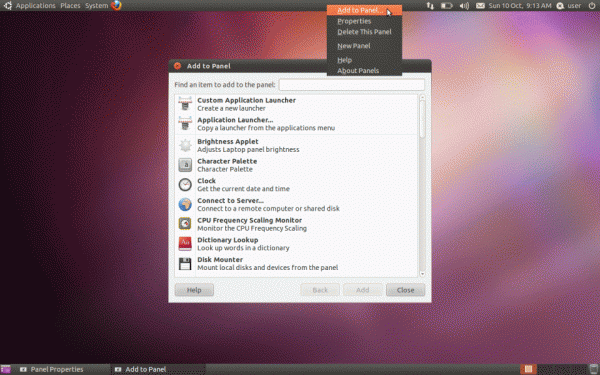
Task: Open the user menu labeled user
Action: [574, 6]
